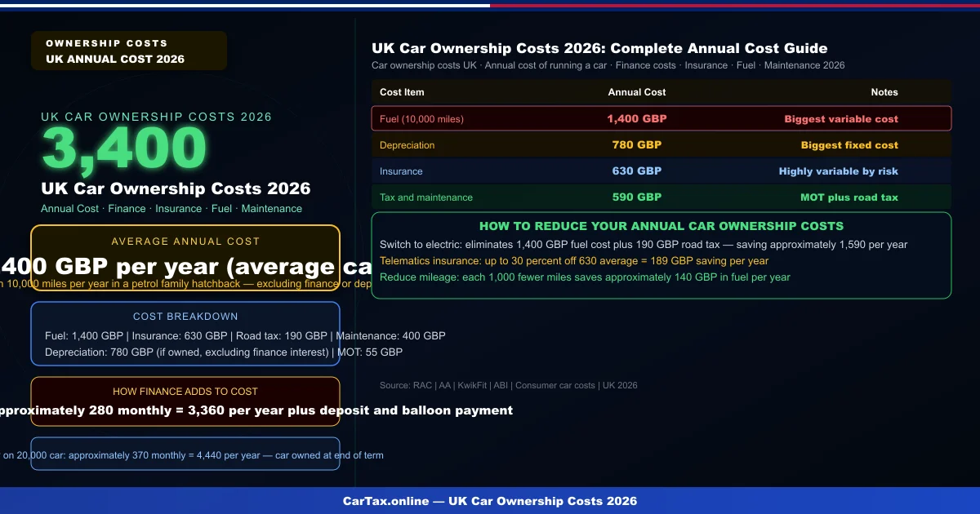The width and height of the screenshot is (980, 514).
Task: Expand the COST BREAKDOWN section
Action: click(185, 335)
